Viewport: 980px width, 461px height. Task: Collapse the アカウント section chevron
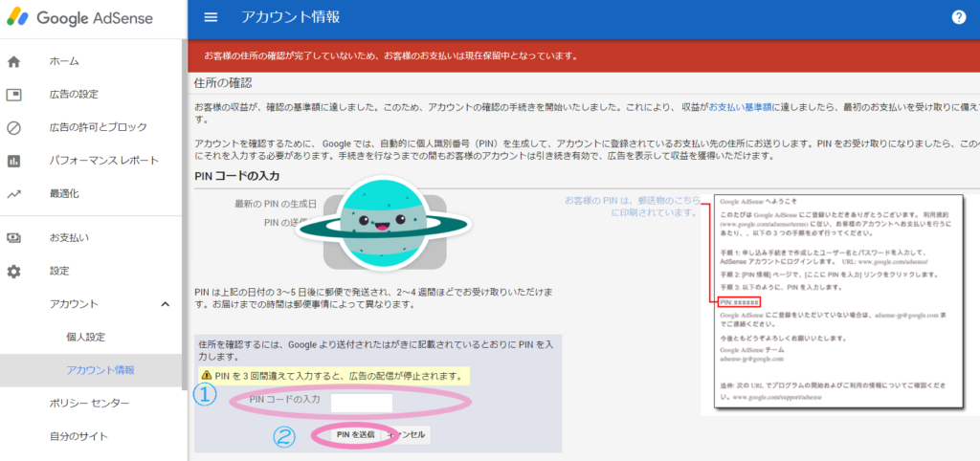[x=165, y=304]
